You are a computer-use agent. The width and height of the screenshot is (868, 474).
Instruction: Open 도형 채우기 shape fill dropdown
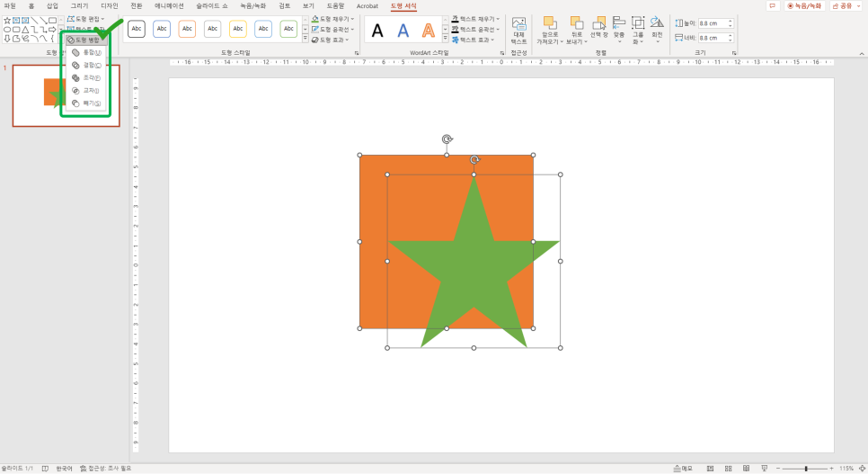[x=332, y=19]
